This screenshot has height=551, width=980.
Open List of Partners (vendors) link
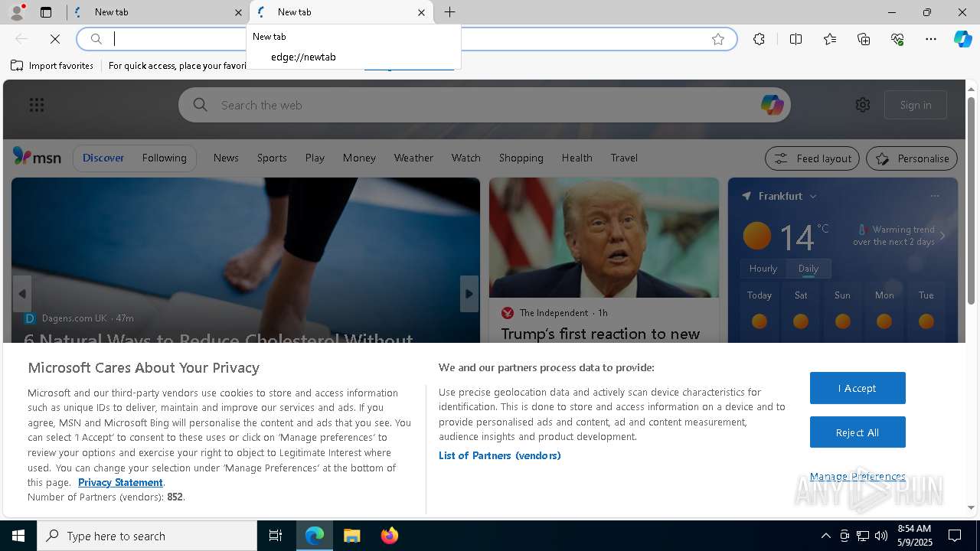pyautogui.click(x=499, y=455)
